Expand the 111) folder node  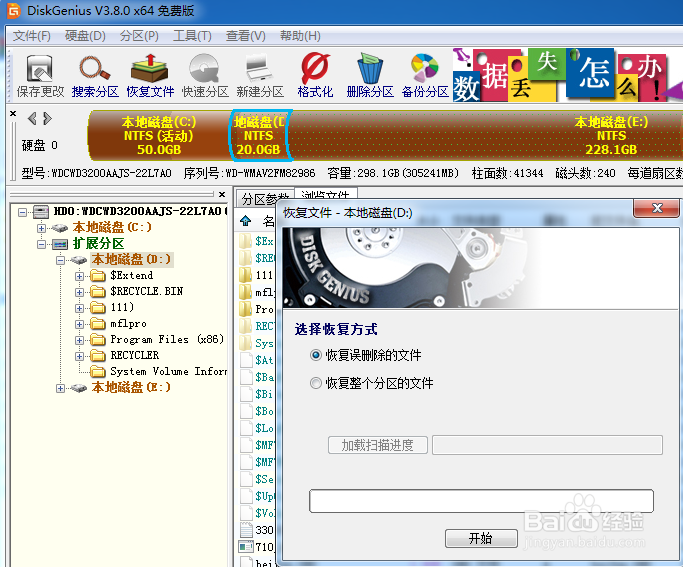pyautogui.click(x=79, y=308)
